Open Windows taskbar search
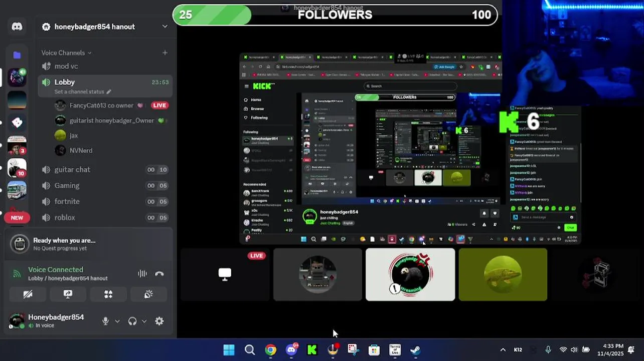Screen dimensions: 644x361 250,350
